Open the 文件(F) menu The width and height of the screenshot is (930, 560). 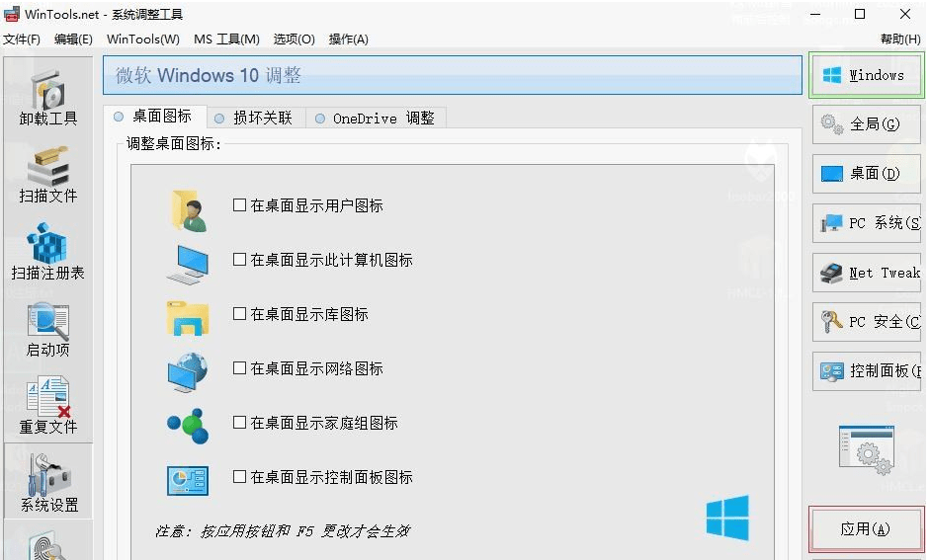tap(22, 40)
